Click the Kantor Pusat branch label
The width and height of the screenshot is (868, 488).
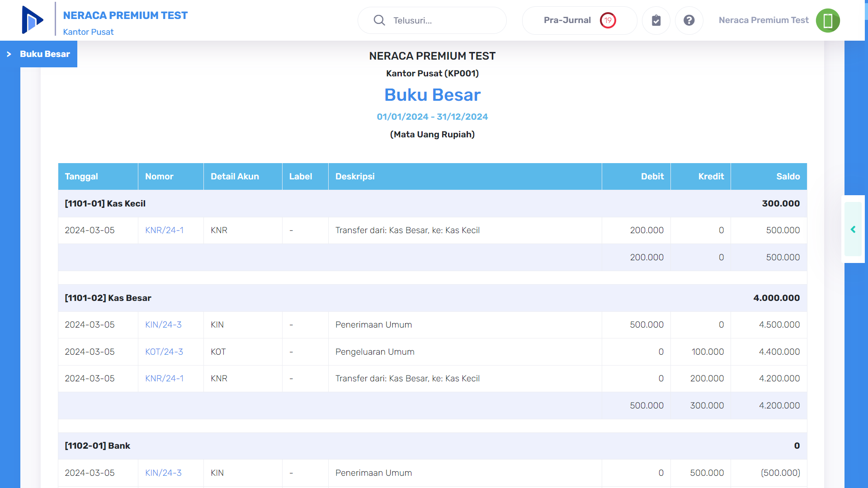[88, 32]
